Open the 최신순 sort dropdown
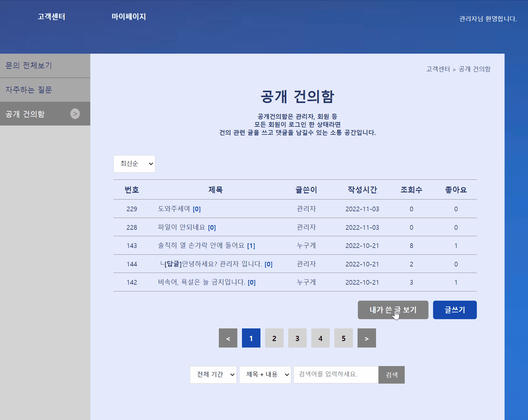 click(134, 164)
